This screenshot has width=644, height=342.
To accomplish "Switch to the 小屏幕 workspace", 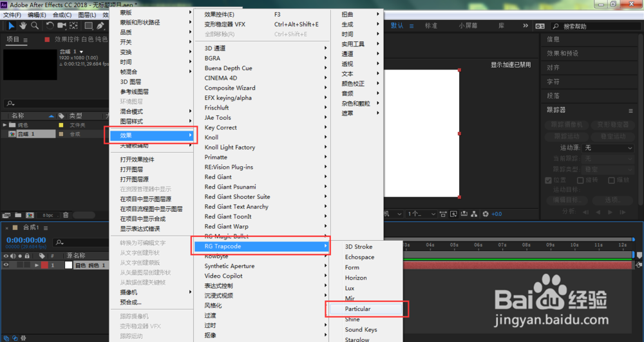I will tap(468, 26).
